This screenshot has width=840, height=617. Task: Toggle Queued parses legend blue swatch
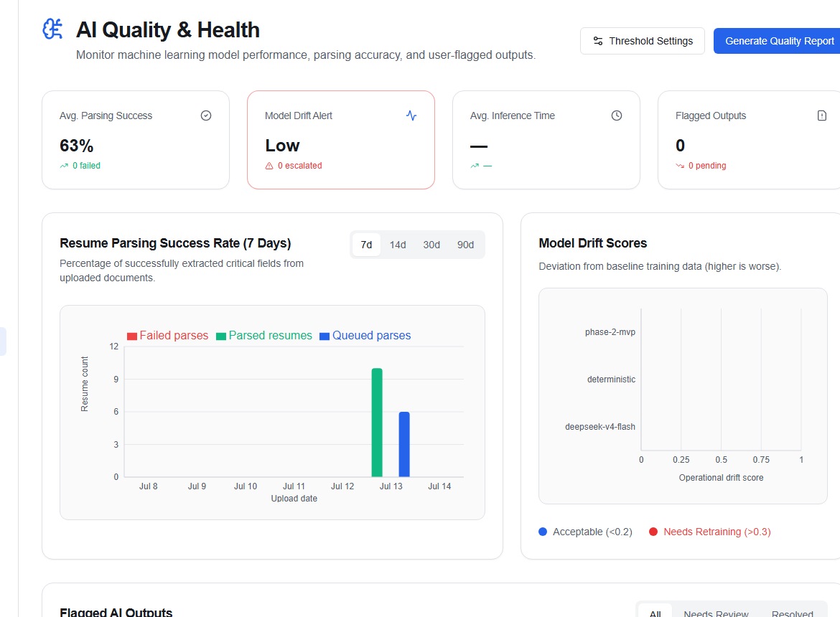pos(324,336)
